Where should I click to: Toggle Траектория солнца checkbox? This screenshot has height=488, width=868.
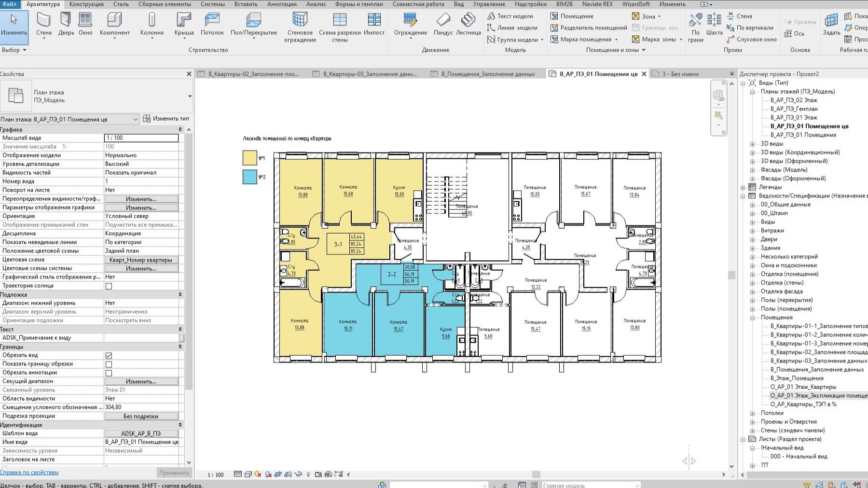[109, 286]
